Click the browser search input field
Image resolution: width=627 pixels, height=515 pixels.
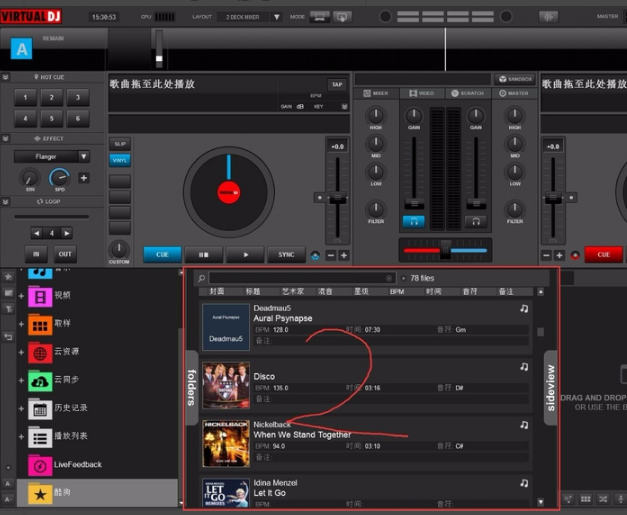(302, 278)
